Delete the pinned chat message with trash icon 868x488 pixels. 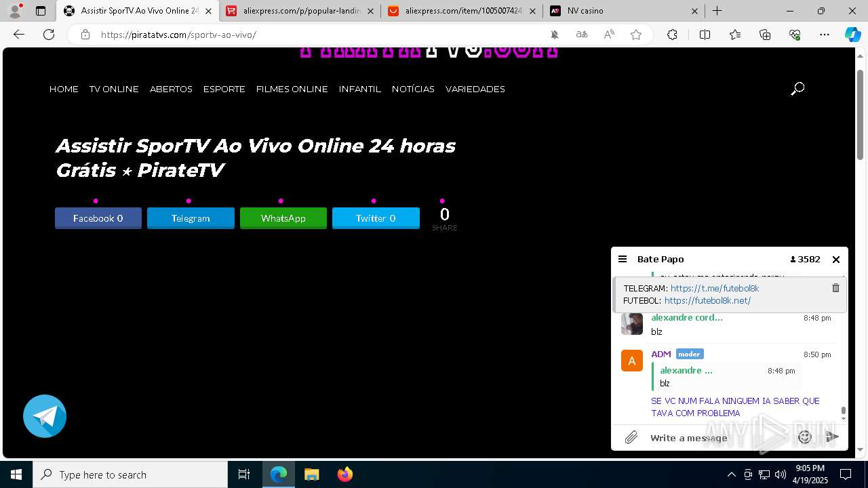(x=835, y=288)
